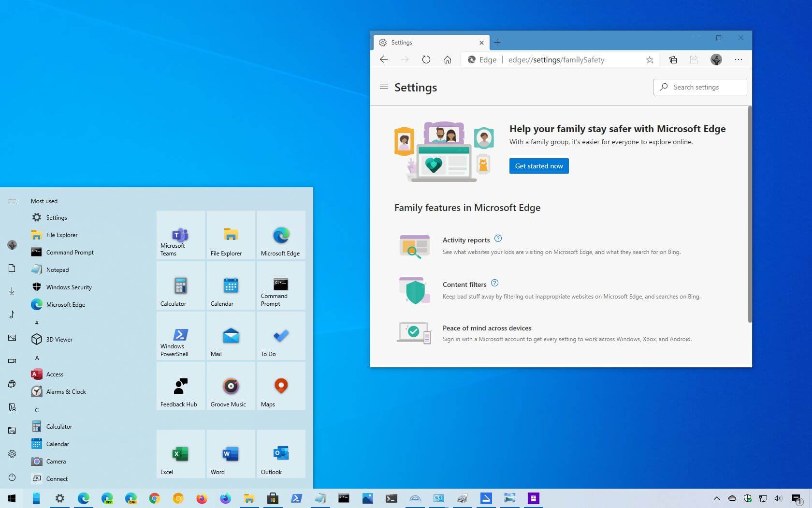The height and width of the screenshot is (508, 812).
Task: Open volume control in system tray
Action: coord(778,498)
